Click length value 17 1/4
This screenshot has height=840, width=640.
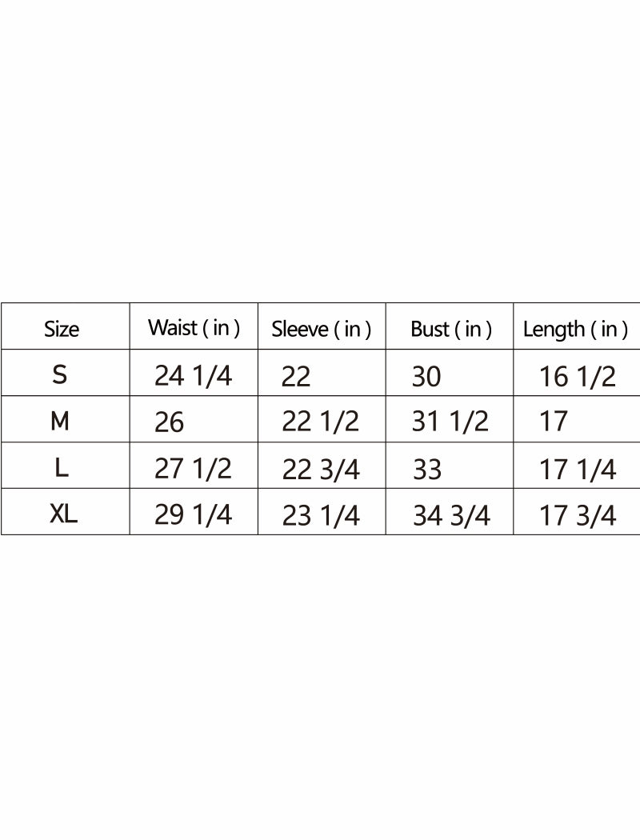point(578,470)
